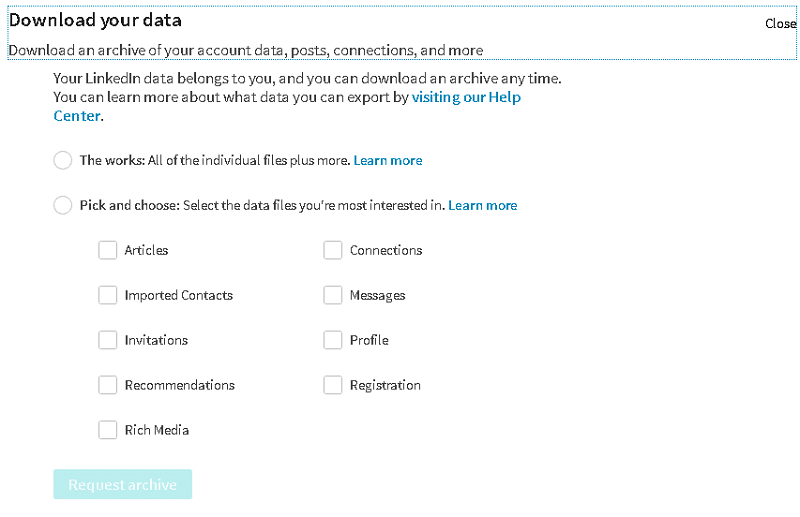This screenshot has width=800, height=517.
Task: Click the "Download your data" heading
Action: [x=95, y=20]
